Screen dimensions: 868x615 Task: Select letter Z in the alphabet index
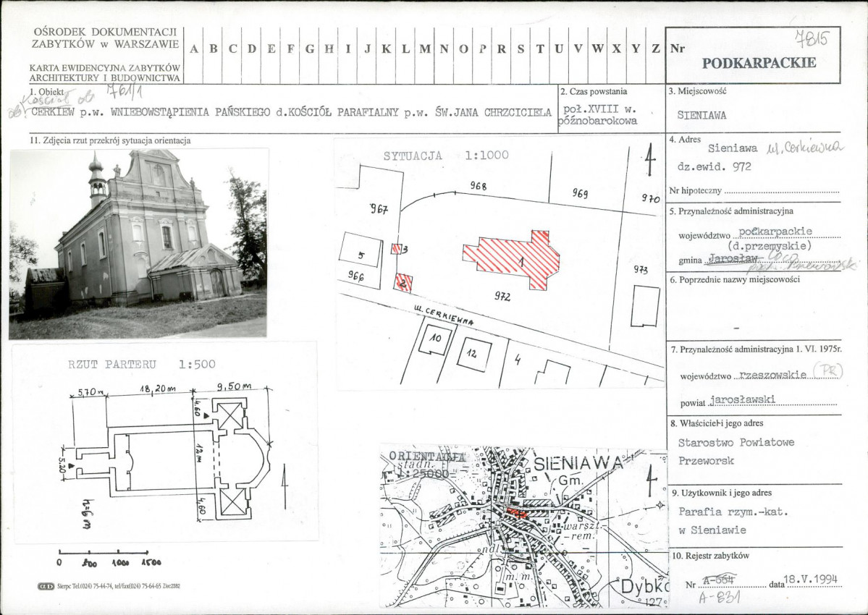tap(655, 48)
